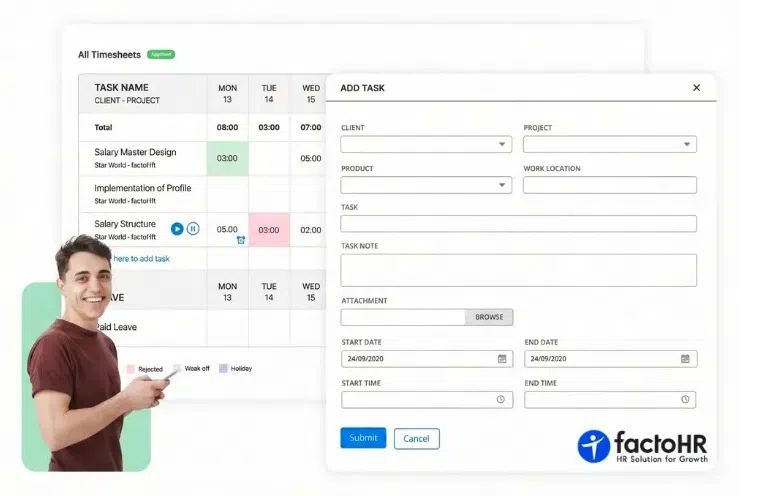Click the TUE 14 column header in timesheet table
The image size is (767, 496).
269,93
